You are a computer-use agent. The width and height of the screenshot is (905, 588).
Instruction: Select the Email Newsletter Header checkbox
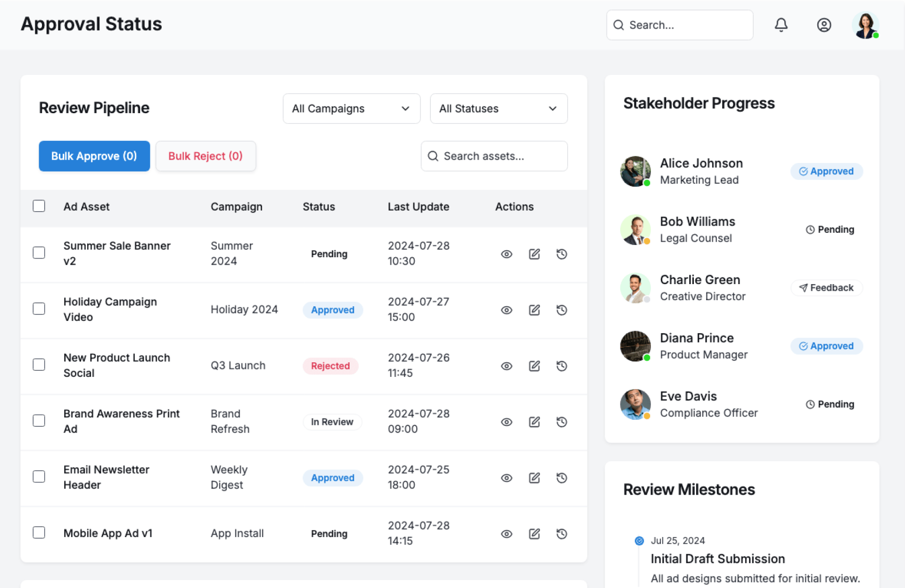[39, 476]
